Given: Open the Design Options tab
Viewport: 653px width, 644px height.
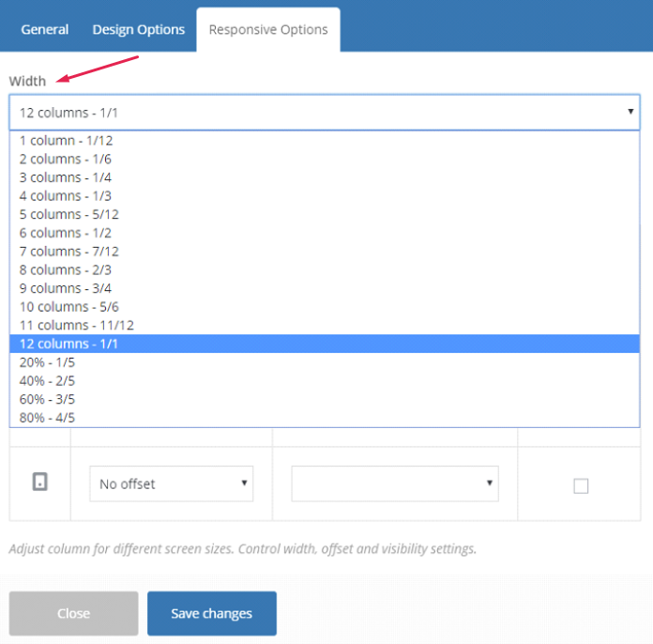Looking at the screenshot, I should click(139, 29).
